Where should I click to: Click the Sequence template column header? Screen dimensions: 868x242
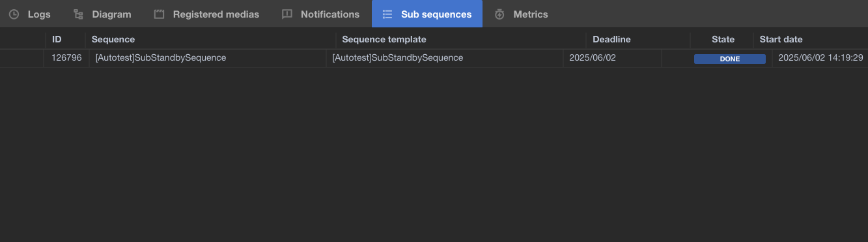coord(384,39)
